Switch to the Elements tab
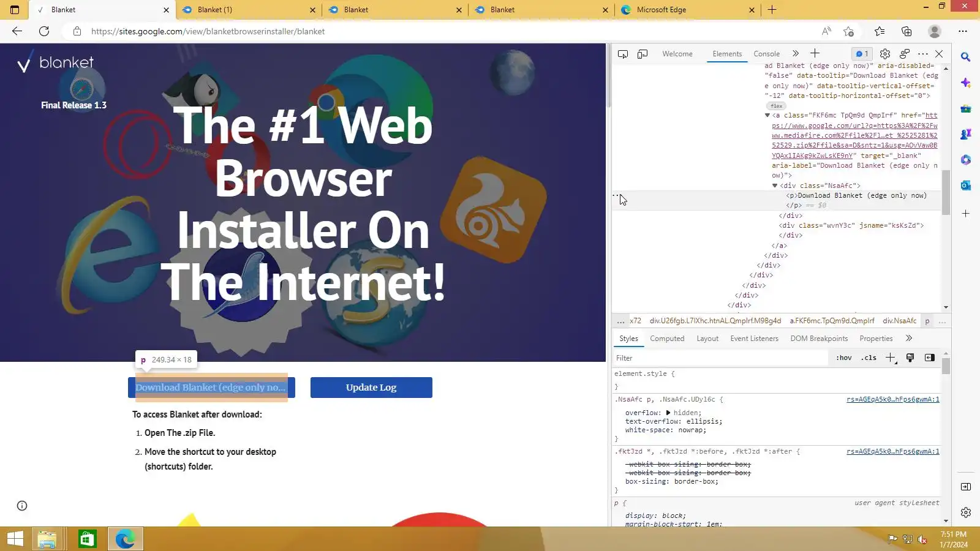The image size is (980, 551). tap(727, 54)
